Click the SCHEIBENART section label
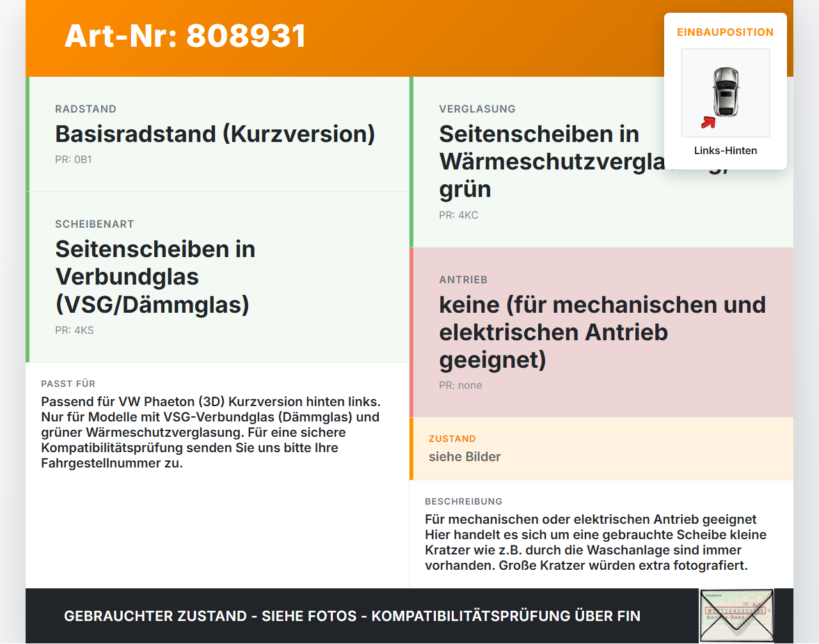This screenshot has width=819, height=644. click(x=95, y=224)
